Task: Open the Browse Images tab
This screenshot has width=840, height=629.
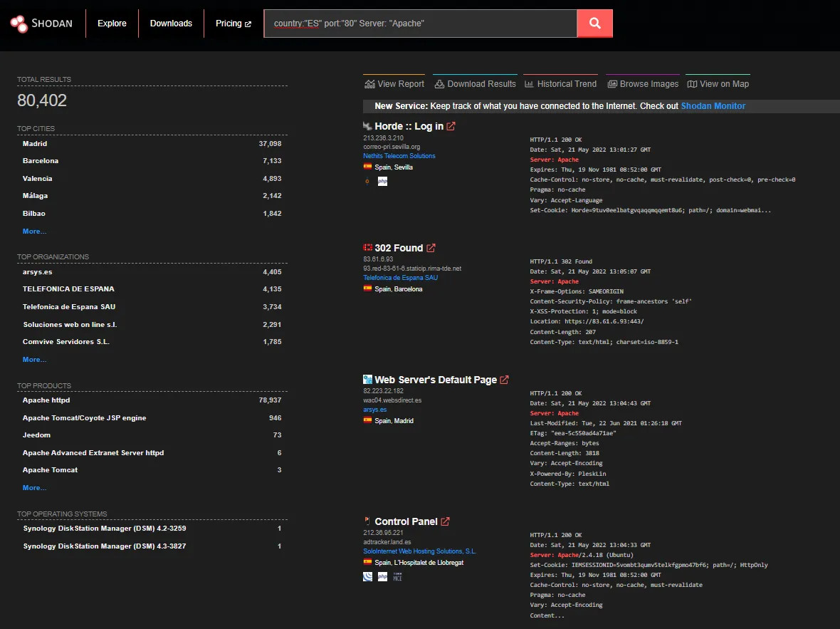Action: pyautogui.click(x=643, y=83)
